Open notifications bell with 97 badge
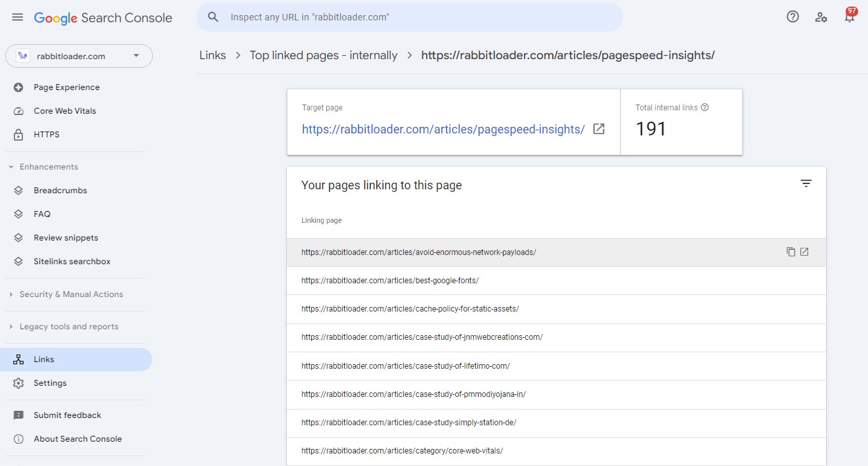The width and height of the screenshot is (868, 466). click(x=850, y=17)
